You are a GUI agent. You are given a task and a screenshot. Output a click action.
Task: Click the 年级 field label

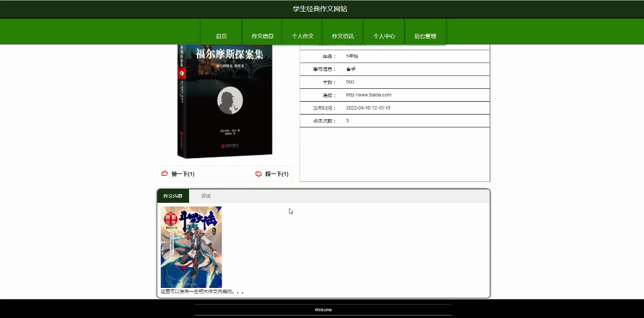point(329,56)
